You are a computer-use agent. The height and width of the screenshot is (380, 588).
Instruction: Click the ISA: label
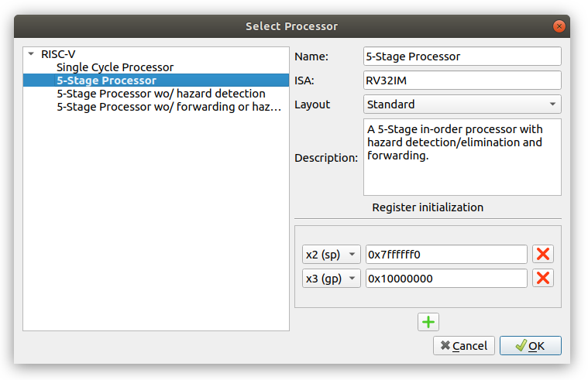tap(304, 80)
